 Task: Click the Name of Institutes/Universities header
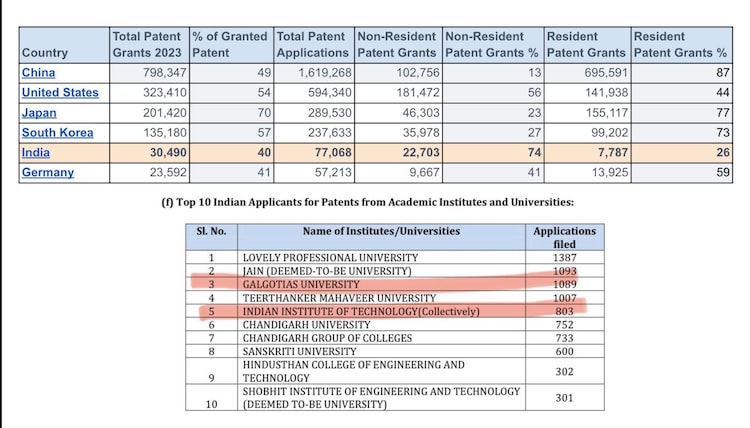coord(381,231)
